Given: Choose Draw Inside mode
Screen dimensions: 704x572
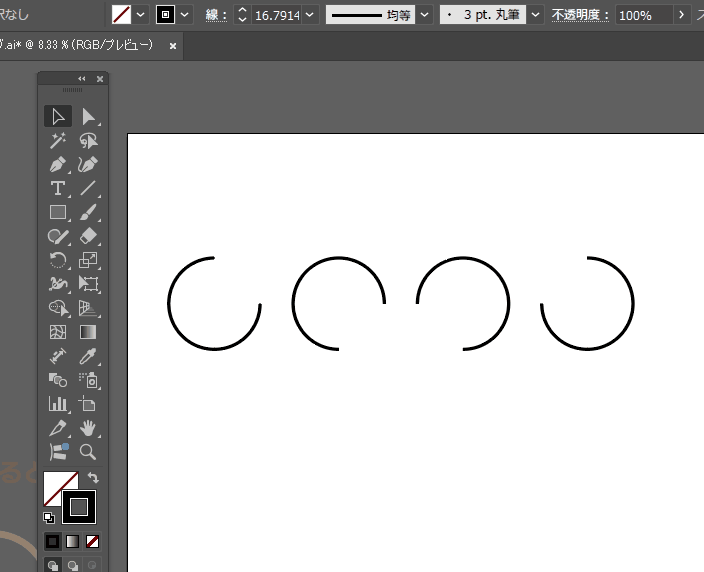Looking at the screenshot, I should (x=92, y=565).
